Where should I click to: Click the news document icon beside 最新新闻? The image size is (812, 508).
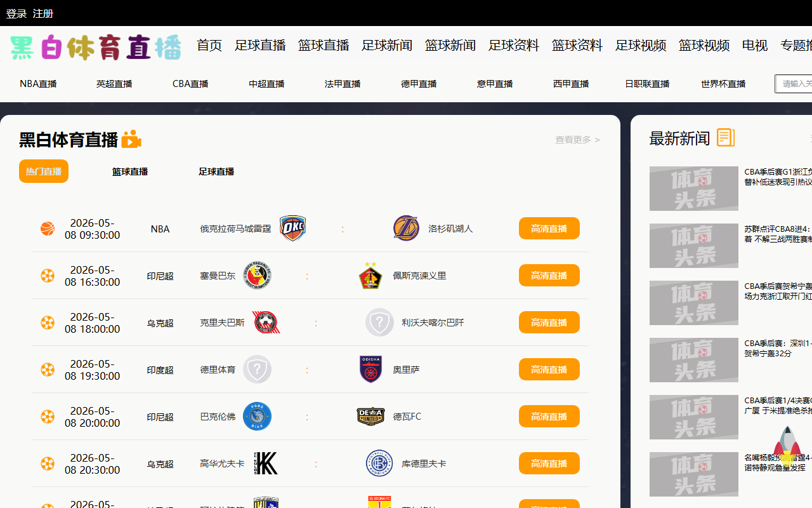tap(726, 137)
